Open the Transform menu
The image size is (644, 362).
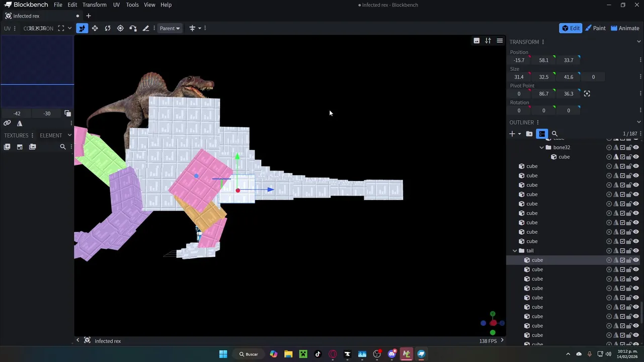(x=95, y=5)
